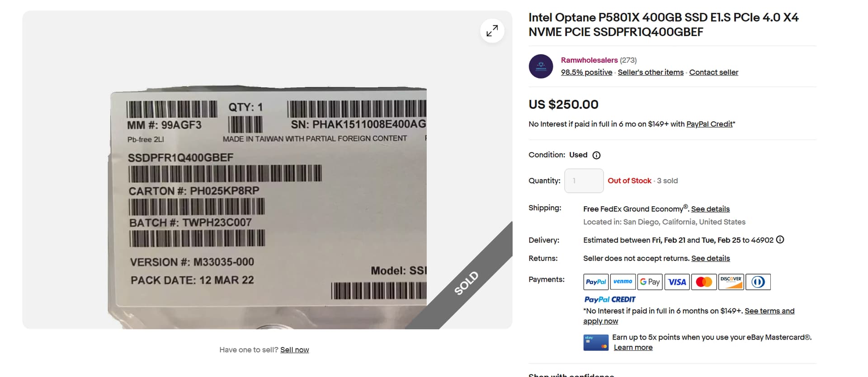This screenshot has width=868, height=377.
Task: Open the Ramwholesalers seller avatar
Action: (541, 66)
